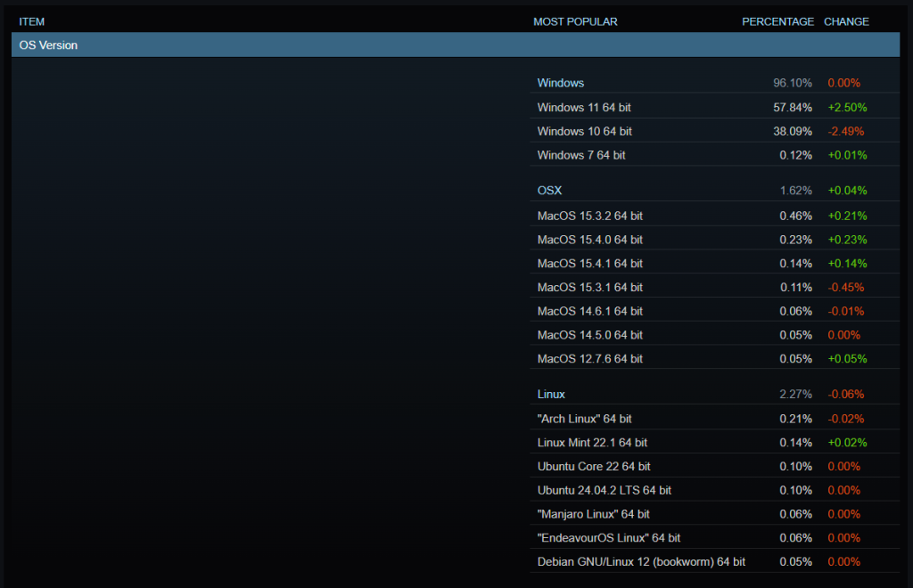Open the Linux group heading
This screenshot has width=913, height=588.
[x=551, y=394]
